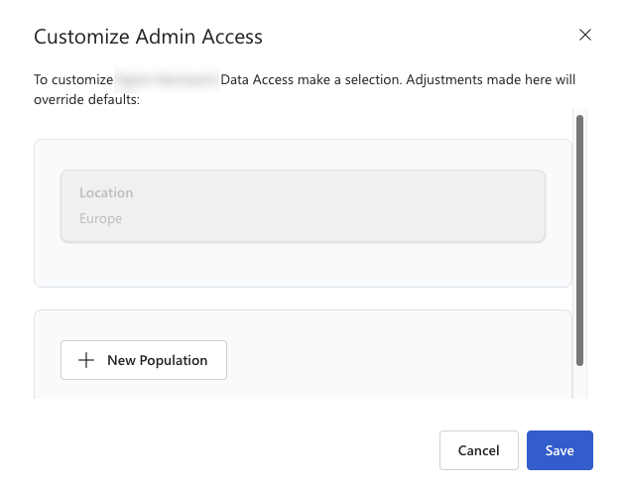Screen dimensions: 627x498
Task: Save the admin access settings
Action: [x=559, y=450]
